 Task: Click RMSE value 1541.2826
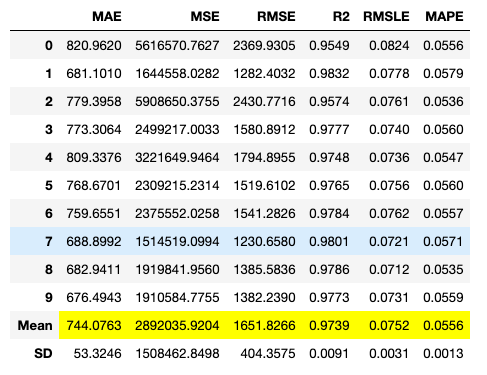[x=264, y=213]
